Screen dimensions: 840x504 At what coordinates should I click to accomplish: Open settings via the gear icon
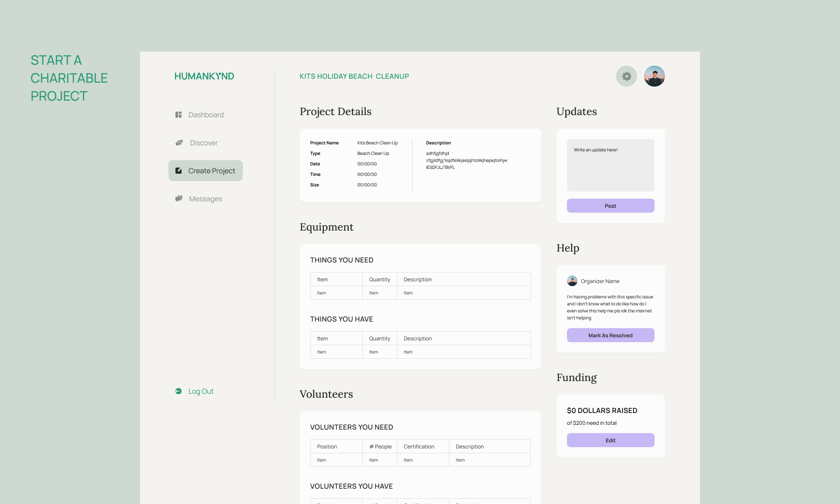click(x=626, y=76)
